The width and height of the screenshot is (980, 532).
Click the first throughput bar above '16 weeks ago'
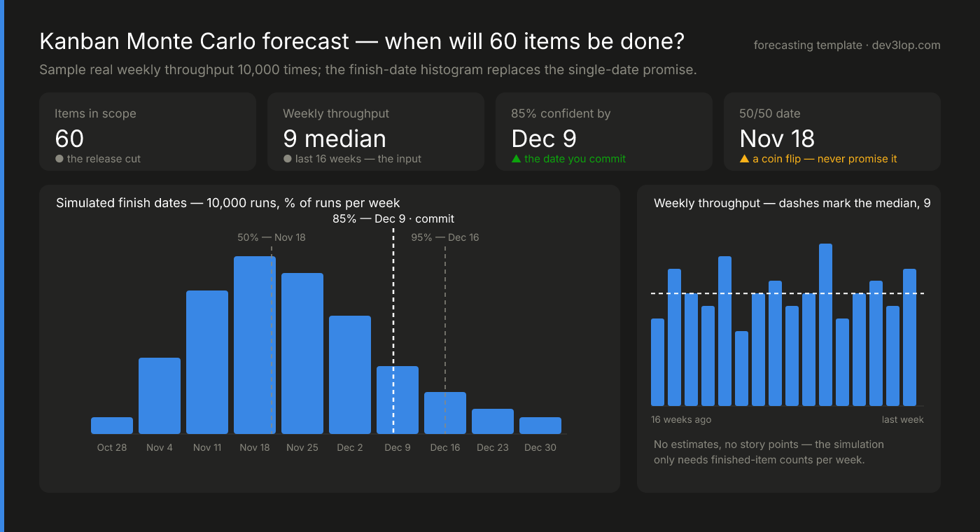tap(658, 362)
